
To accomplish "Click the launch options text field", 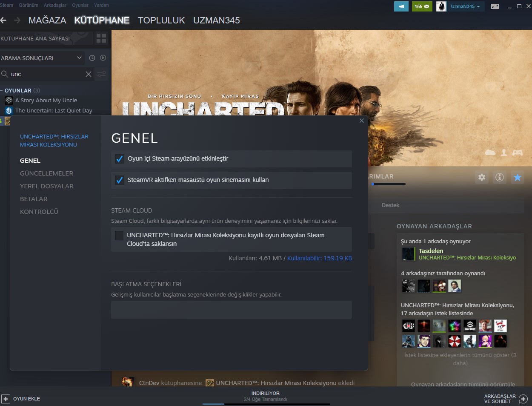I will pos(232,310).
